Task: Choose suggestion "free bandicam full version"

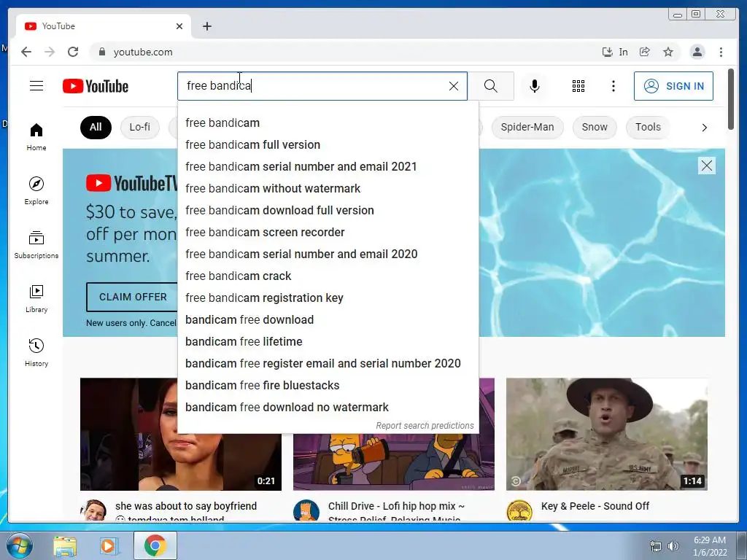Action: 328,145
